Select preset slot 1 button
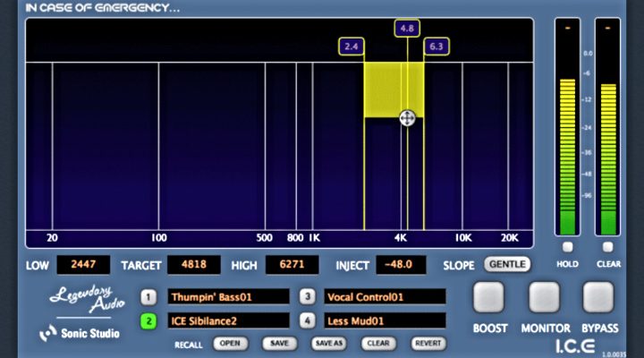The width and height of the screenshot is (644, 358). [148, 296]
